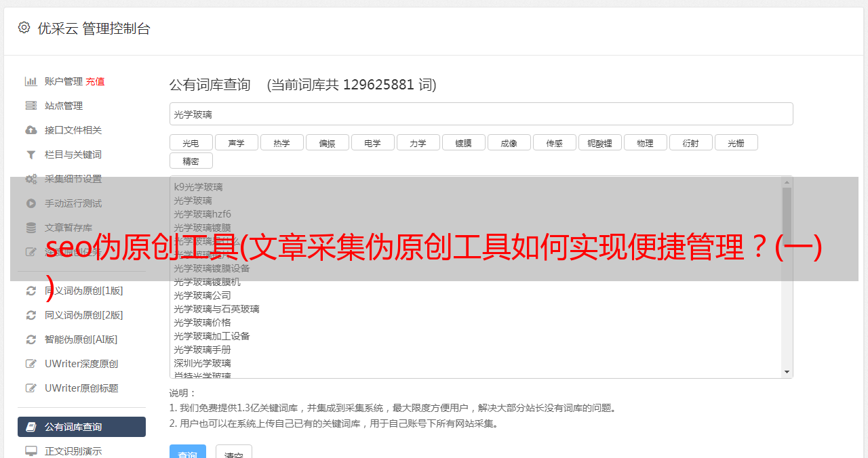Viewport: 868px width, 458px height.
Task: Click the refresh icon for 同义词伪原创[1版]
Action: pos(31,291)
